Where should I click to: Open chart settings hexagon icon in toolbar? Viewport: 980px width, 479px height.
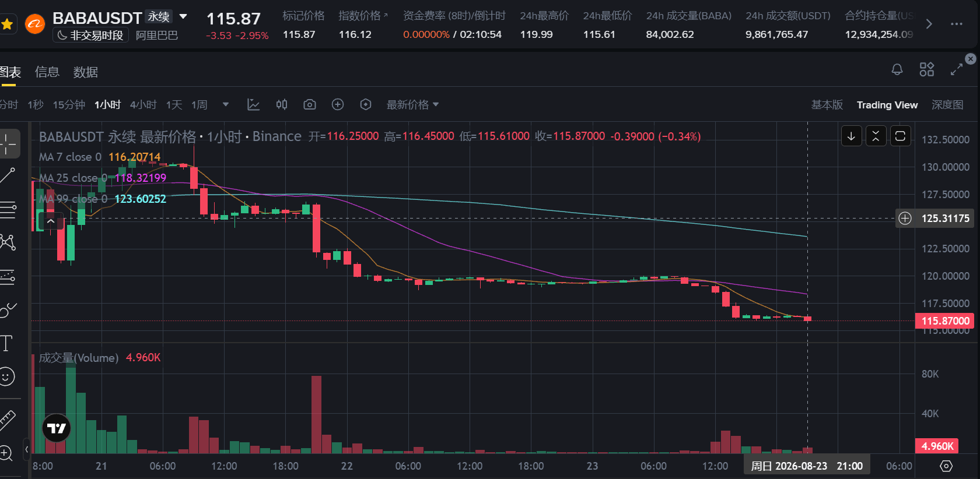[x=366, y=105]
